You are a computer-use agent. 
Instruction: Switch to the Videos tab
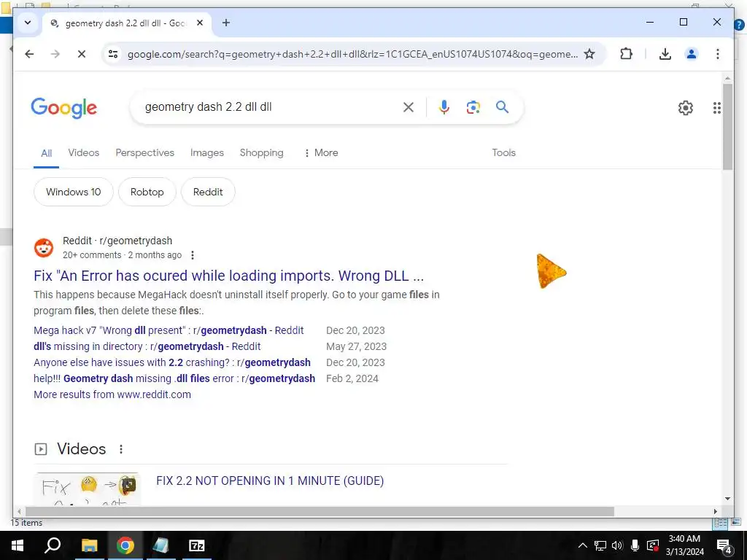click(83, 153)
